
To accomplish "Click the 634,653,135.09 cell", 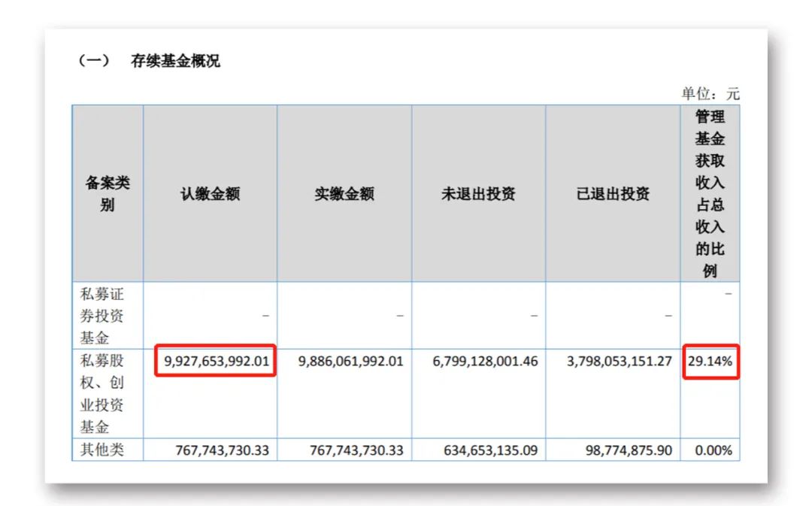I will [x=485, y=450].
